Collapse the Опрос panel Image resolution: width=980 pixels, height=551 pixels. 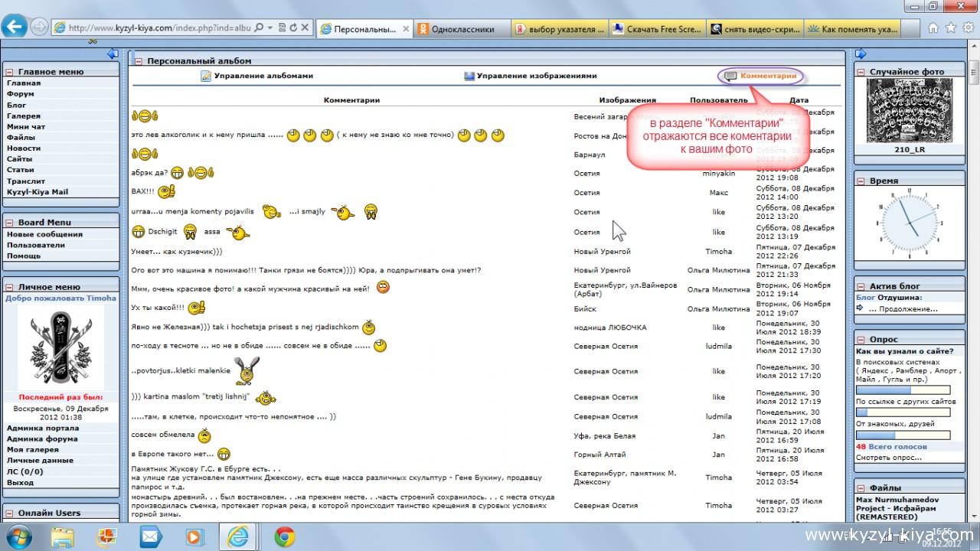click(x=861, y=339)
